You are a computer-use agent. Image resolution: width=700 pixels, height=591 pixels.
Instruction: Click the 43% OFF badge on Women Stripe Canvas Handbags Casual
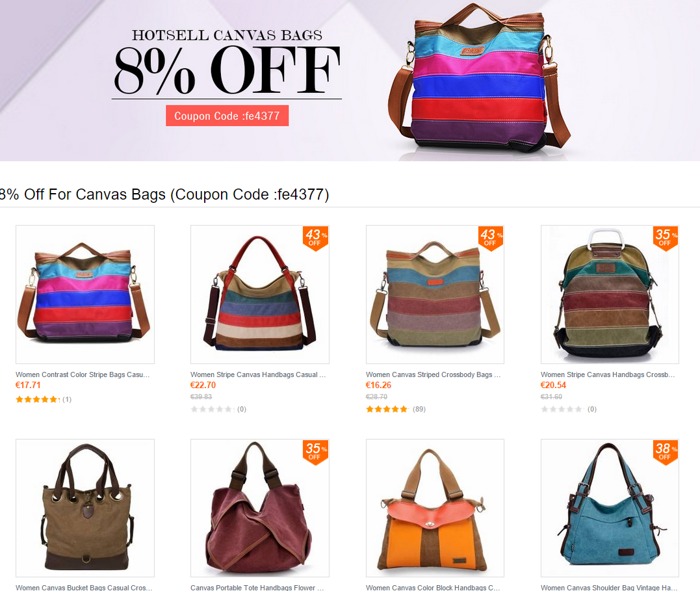(316, 238)
